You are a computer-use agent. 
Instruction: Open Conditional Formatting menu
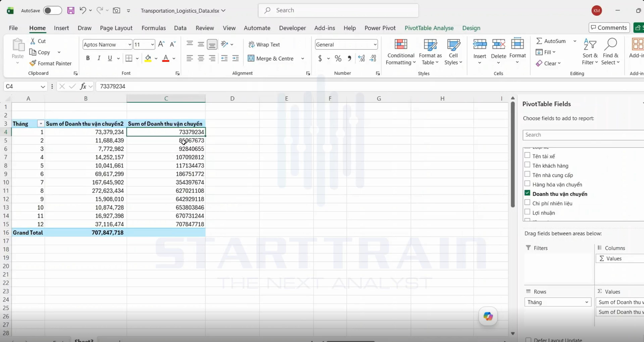point(400,52)
